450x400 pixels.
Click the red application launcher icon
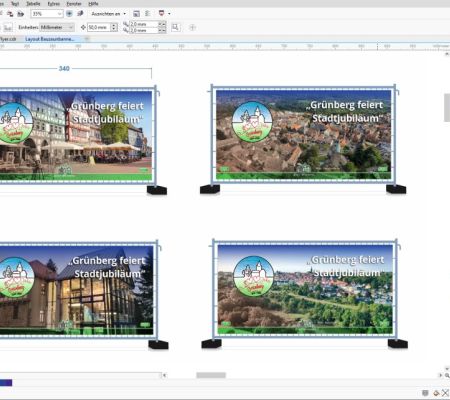162,13
